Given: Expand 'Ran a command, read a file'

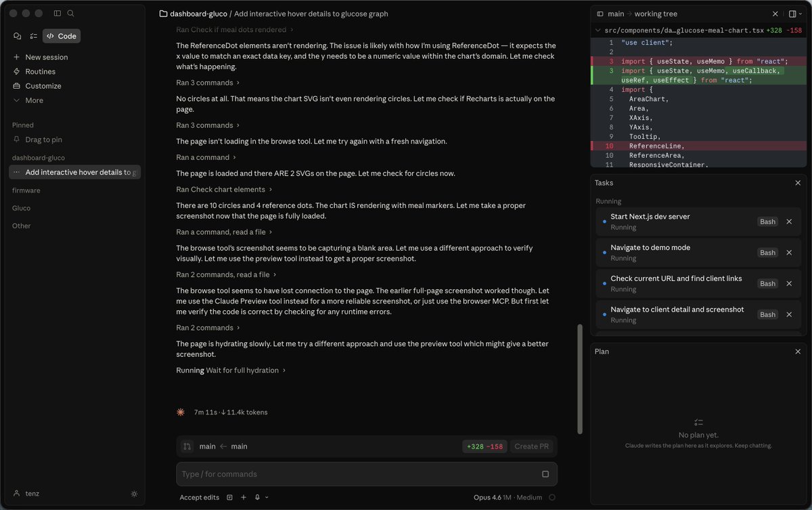Looking at the screenshot, I should [224, 232].
